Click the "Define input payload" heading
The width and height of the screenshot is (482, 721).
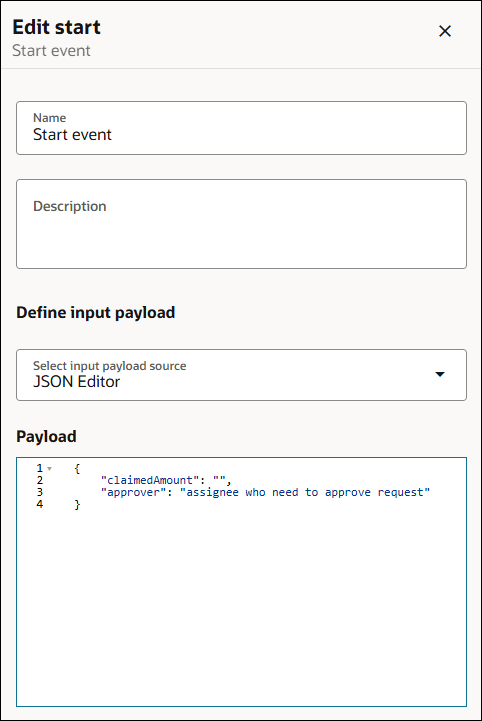pyautogui.click(x=96, y=313)
